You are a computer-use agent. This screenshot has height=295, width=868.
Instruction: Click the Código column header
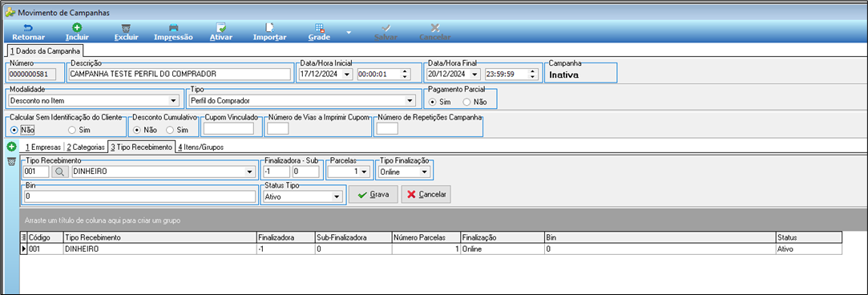46,237
